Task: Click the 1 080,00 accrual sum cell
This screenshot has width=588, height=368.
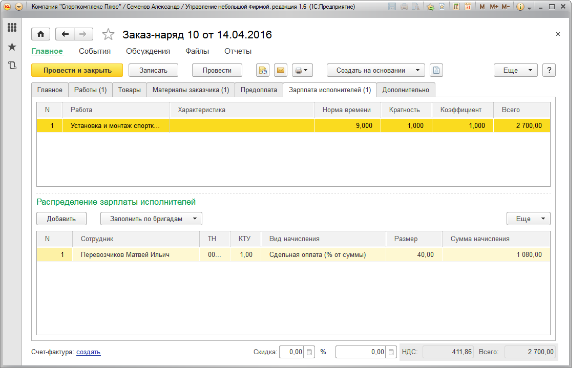Action: (496, 254)
